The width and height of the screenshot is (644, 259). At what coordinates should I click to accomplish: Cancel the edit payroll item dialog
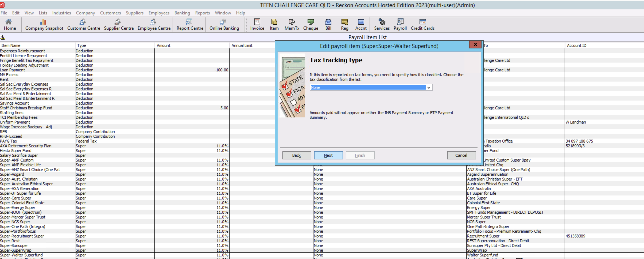[461, 155]
